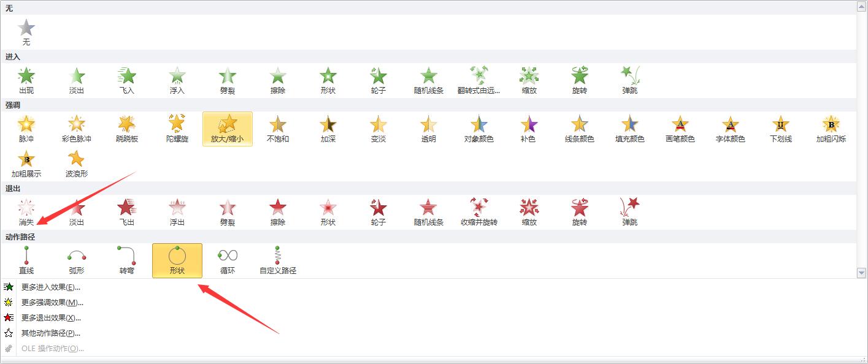The height and width of the screenshot is (364, 868).
Task: Select 随机线条 under entrance effects
Action: coord(429,80)
